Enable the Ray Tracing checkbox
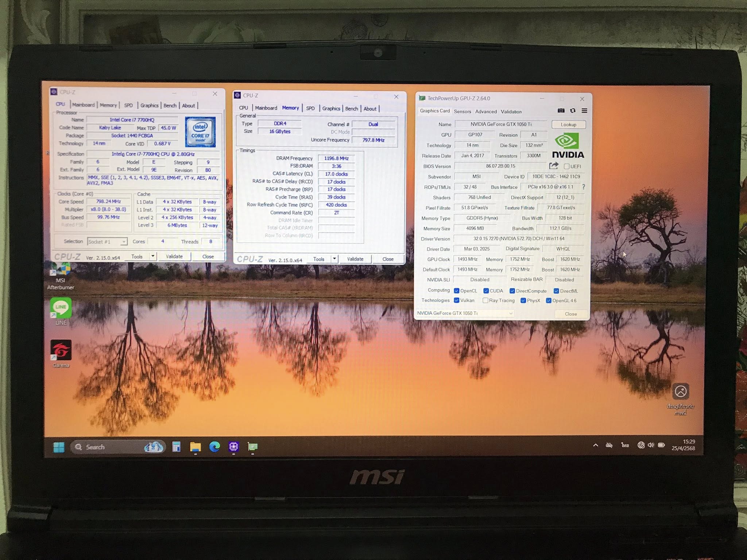 point(485,300)
